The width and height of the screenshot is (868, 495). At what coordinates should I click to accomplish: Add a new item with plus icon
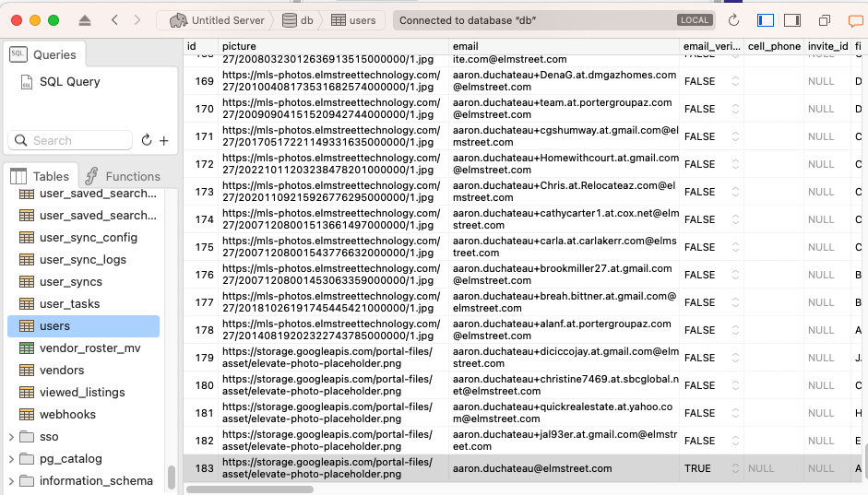click(164, 141)
